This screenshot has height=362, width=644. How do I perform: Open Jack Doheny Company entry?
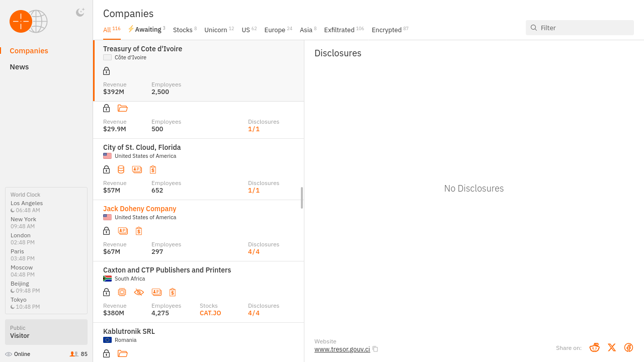point(140,209)
